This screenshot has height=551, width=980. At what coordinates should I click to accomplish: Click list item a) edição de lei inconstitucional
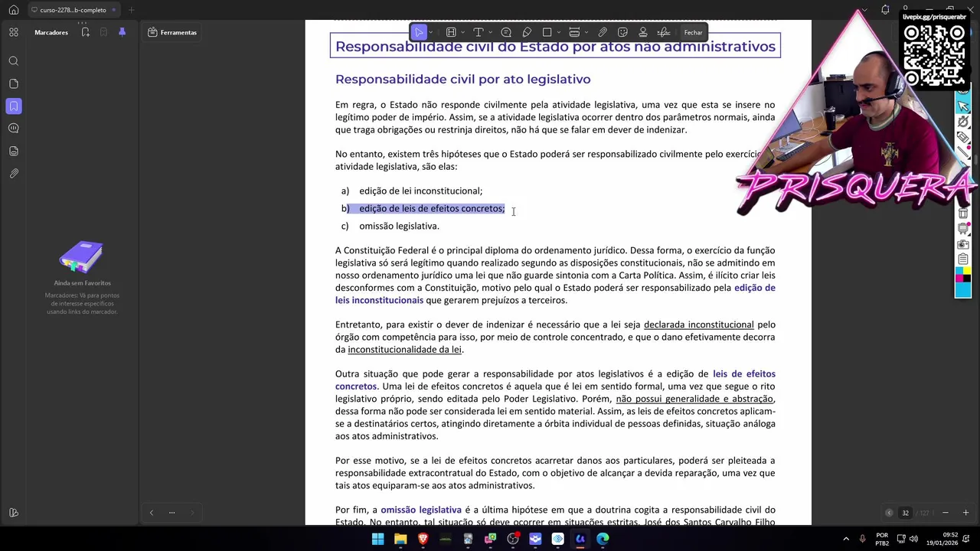pyautogui.click(x=412, y=191)
